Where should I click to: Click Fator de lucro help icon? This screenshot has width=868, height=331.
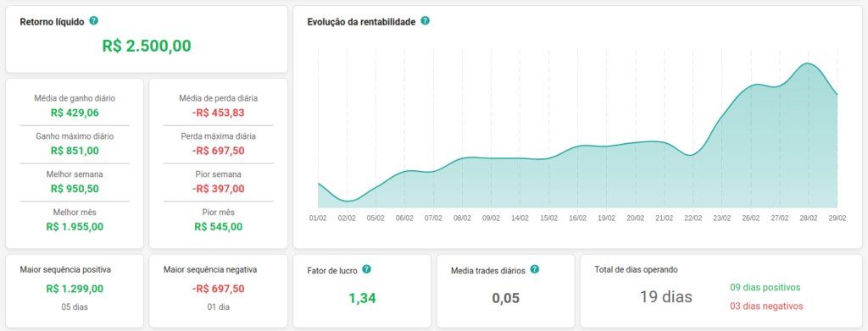coord(366,269)
